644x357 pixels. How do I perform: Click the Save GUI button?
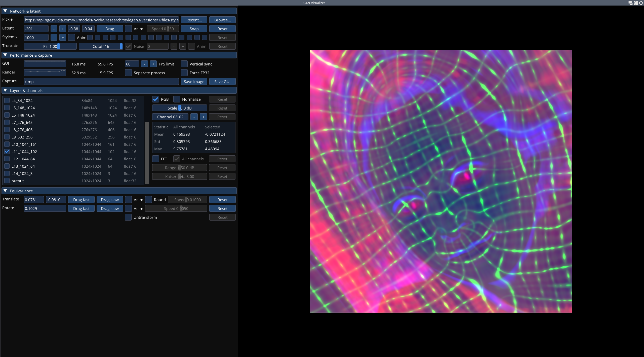(x=222, y=81)
